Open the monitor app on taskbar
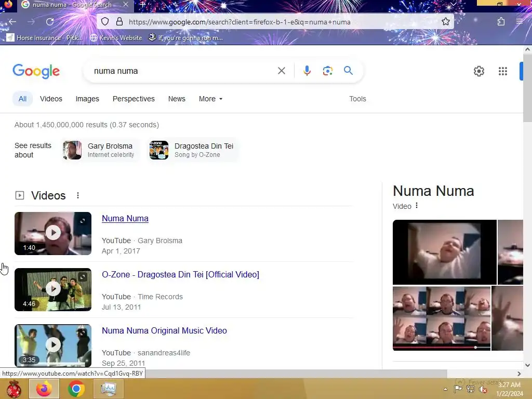 [x=108, y=389]
